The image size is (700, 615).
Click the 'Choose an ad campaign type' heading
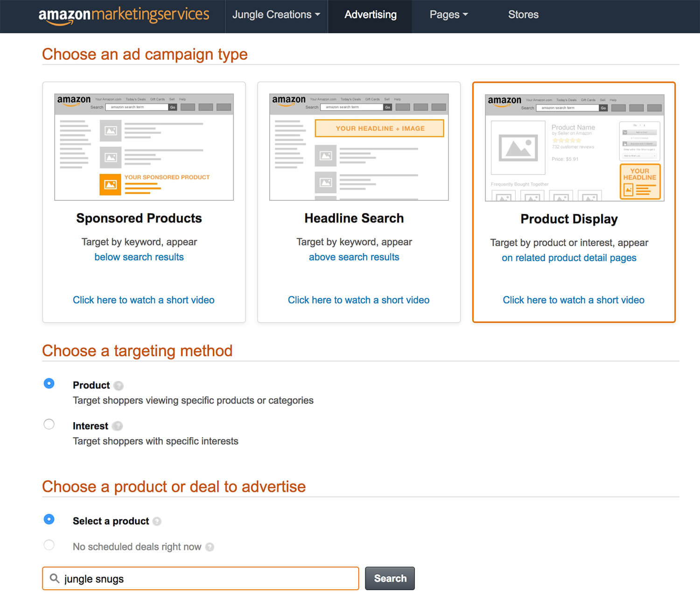145,54
